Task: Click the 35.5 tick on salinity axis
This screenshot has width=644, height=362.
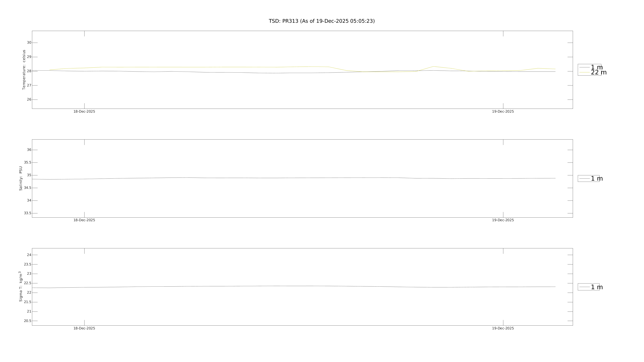Action: [x=28, y=163]
